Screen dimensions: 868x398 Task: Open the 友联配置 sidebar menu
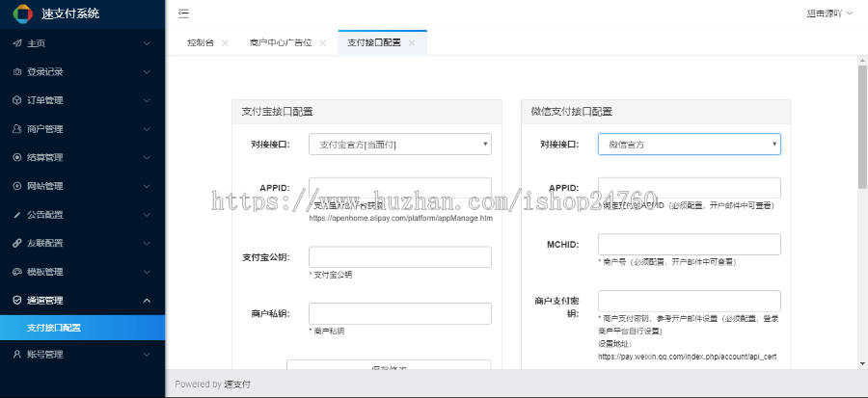tap(83, 243)
